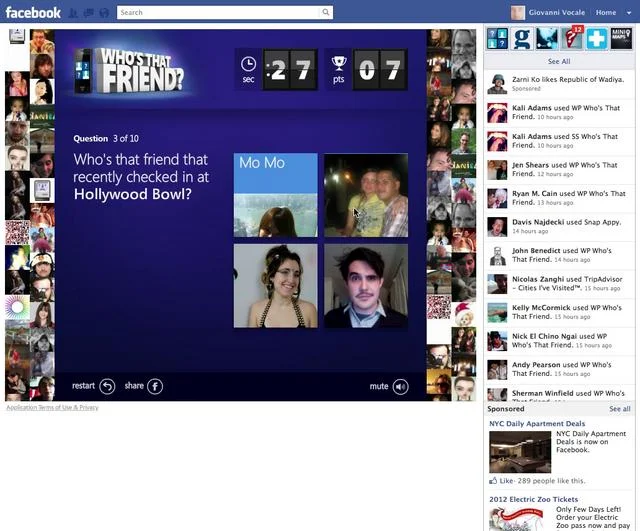Open Kali Adams SS Who's That Friend story
This screenshot has height=531, width=640.
point(560,141)
